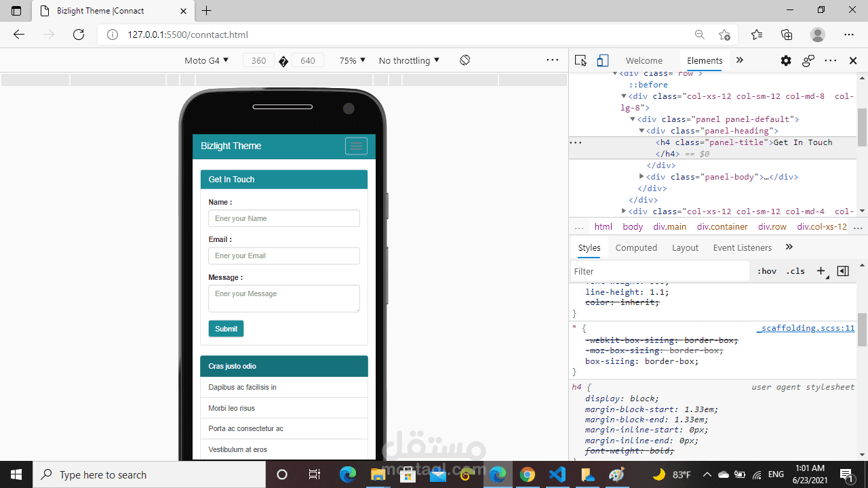Collapse the panel panel-default div node
Image resolution: width=868 pixels, height=488 pixels.
pos(633,119)
